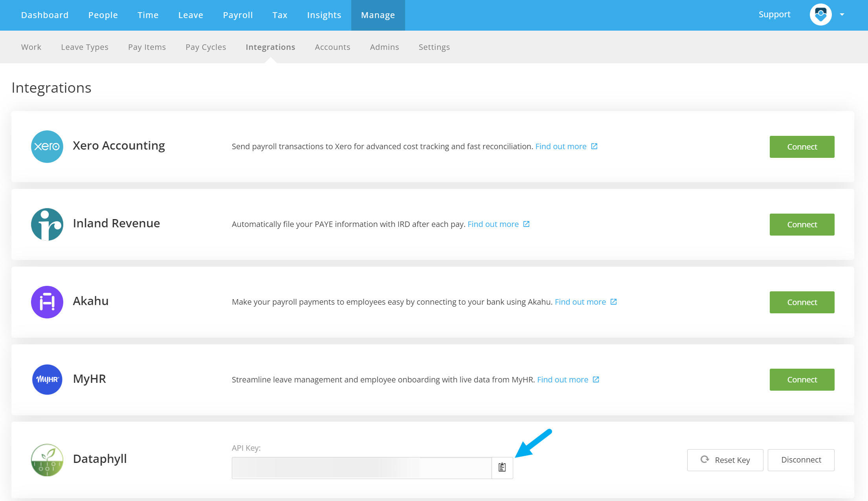Go to the Settings tab
This screenshot has height=501, width=868.
tap(434, 47)
